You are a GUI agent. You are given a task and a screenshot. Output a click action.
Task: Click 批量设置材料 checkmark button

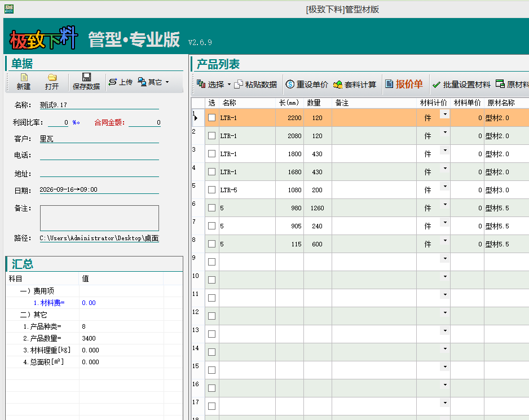coord(461,85)
